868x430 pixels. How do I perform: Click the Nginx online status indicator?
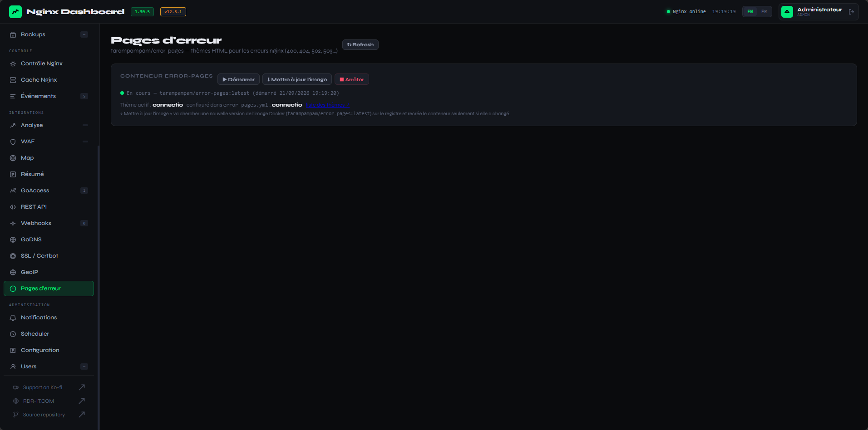(686, 12)
